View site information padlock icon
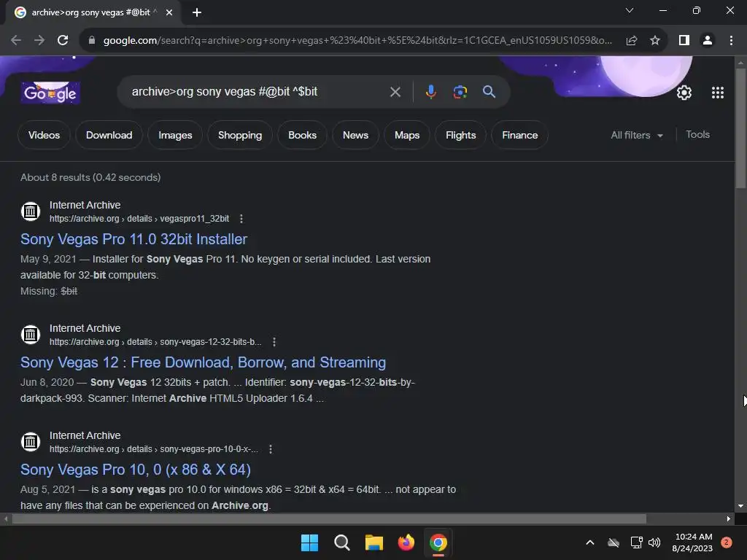Screen dimensions: 747x560 pyautogui.click(x=92, y=41)
